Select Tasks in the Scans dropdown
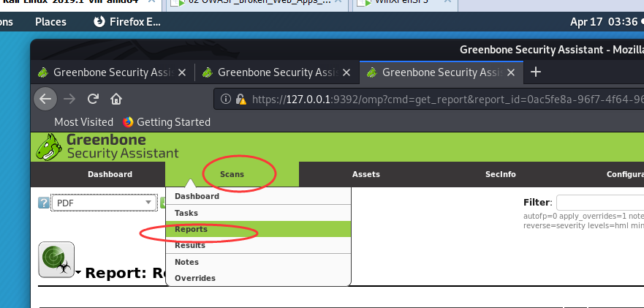Screen dimensions: 644x308 (x=258, y=213)
